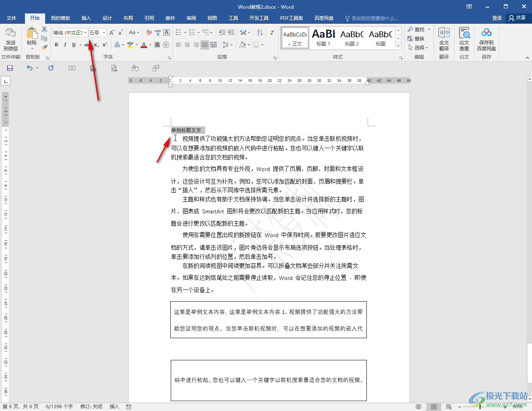Open the Select (选择) dropdown
The image size is (532, 411).
pos(419,48)
